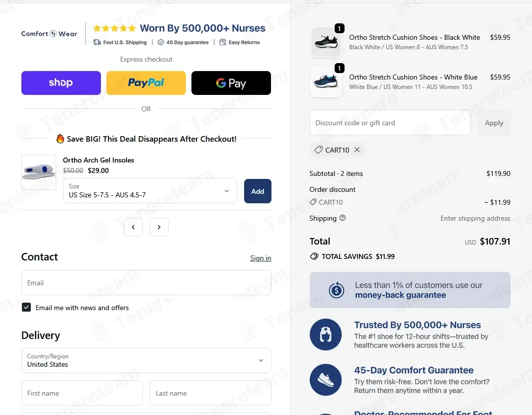Pay with Shop Pay express checkout

[x=61, y=83]
